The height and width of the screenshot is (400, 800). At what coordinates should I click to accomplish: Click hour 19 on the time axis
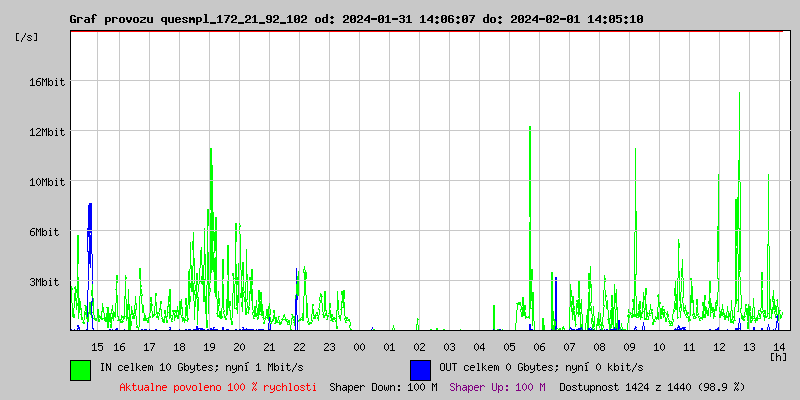click(x=209, y=347)
